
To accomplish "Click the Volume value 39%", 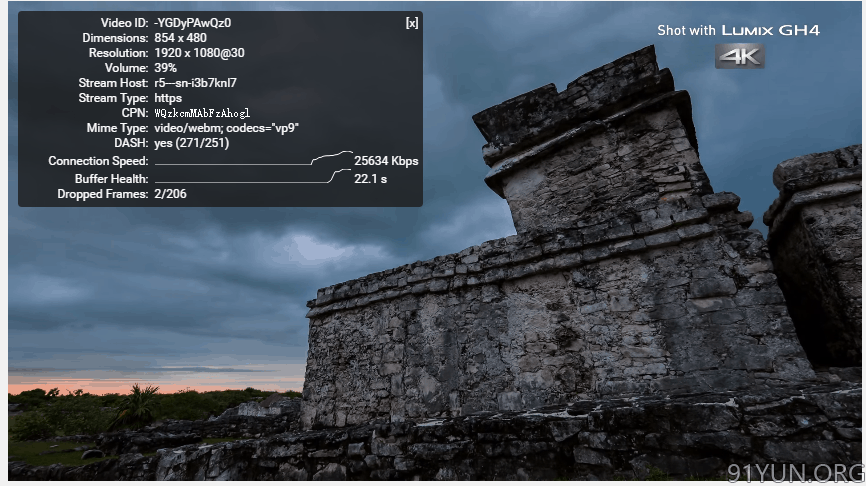I will click(x=166, y=67).
